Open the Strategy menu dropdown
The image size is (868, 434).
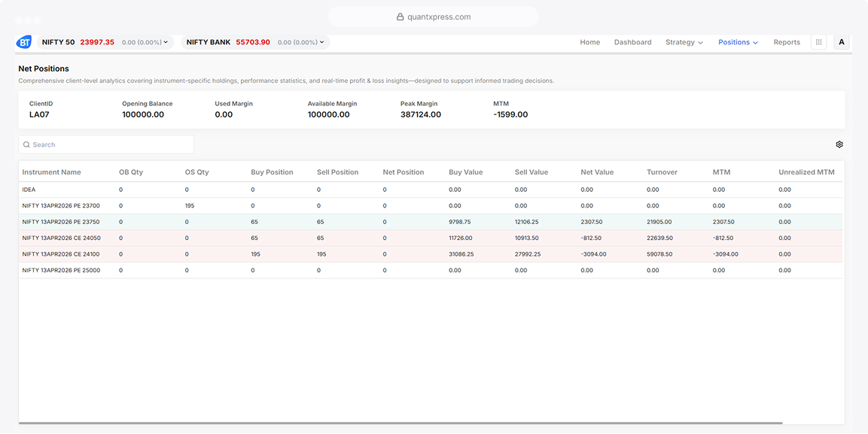click(x=684, y=42)
